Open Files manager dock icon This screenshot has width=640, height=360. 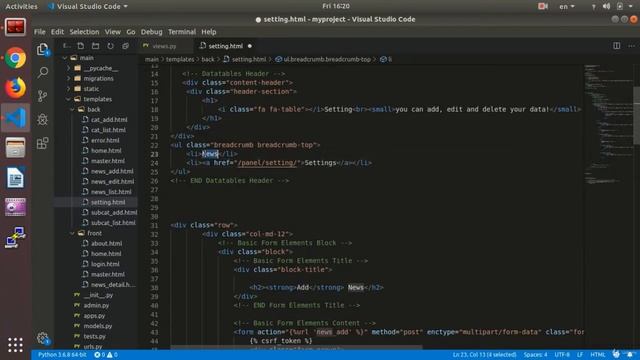(16, 147)
